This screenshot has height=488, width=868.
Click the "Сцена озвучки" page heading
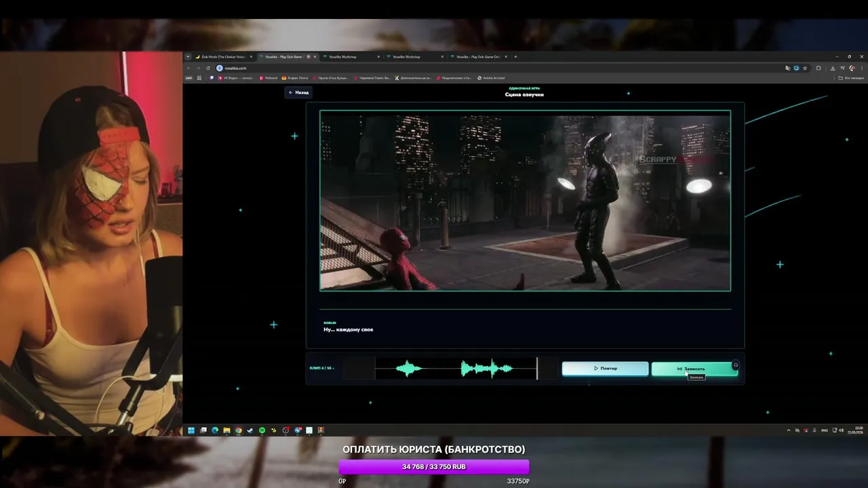coord(524,95)
